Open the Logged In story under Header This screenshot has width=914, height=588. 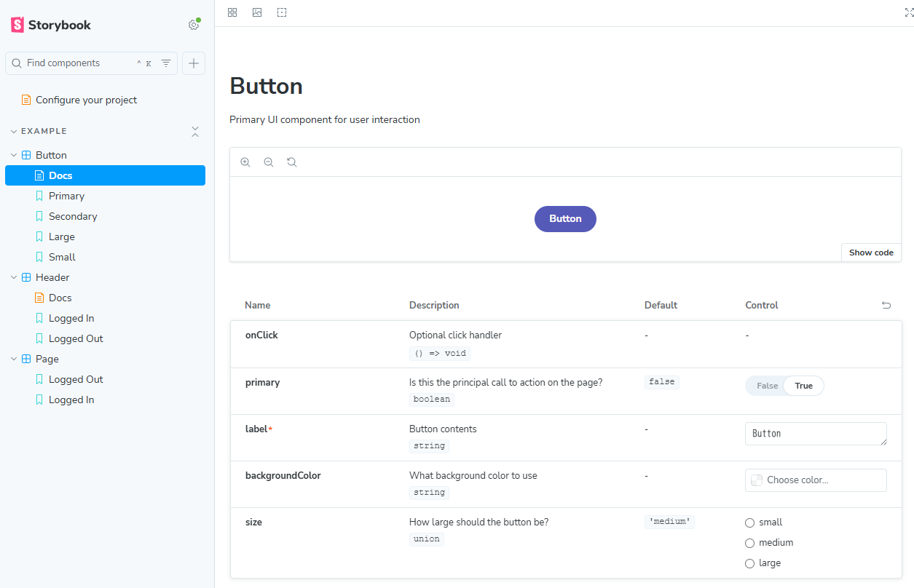click(71, 318)
